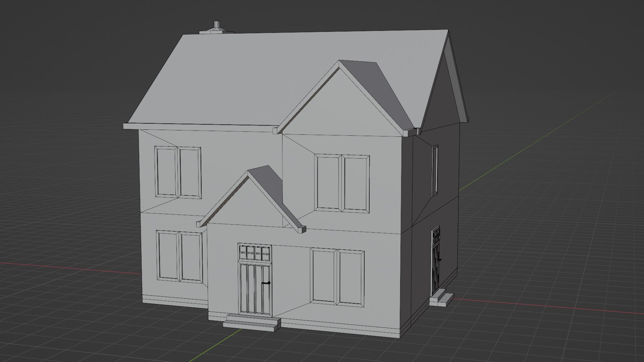
Task: Click the steps beneath the side door
Action: pos(442,298)
